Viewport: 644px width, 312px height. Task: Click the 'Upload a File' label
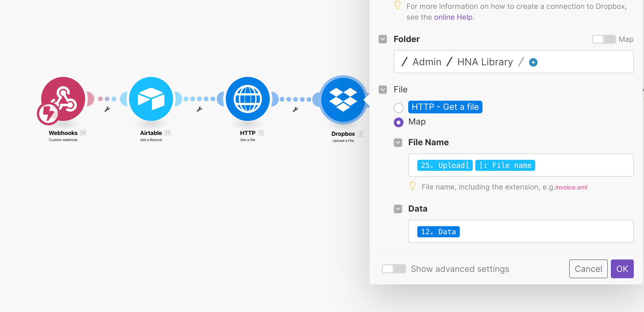pos(343,141)
